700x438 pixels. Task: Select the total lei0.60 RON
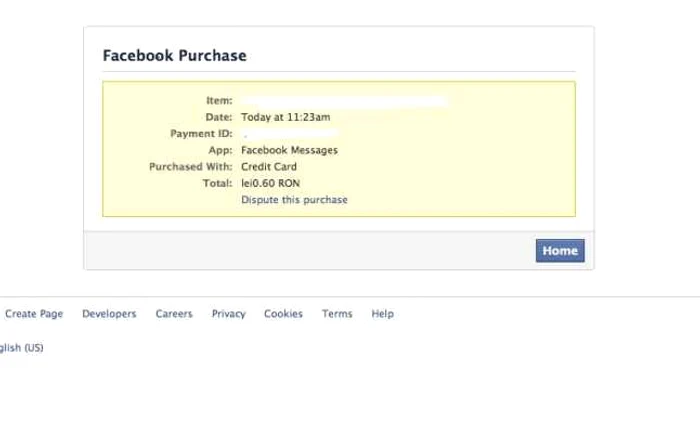pyautogui.click(x=271, y=183)
